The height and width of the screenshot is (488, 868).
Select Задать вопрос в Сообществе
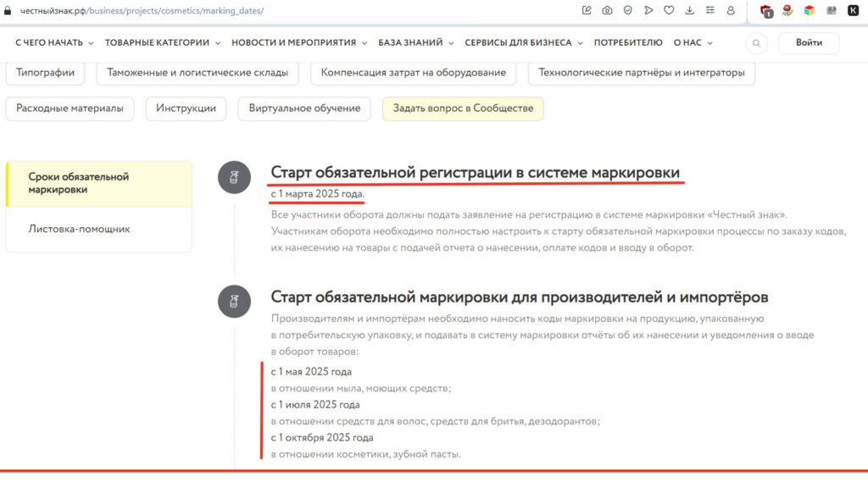pyautogui.click(x=463, y=109)
